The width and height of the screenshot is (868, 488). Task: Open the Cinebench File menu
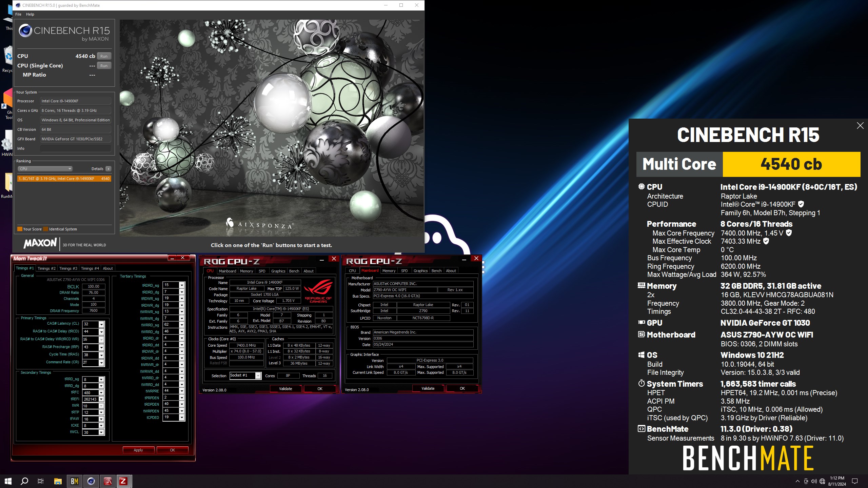[x=18, y=14]
